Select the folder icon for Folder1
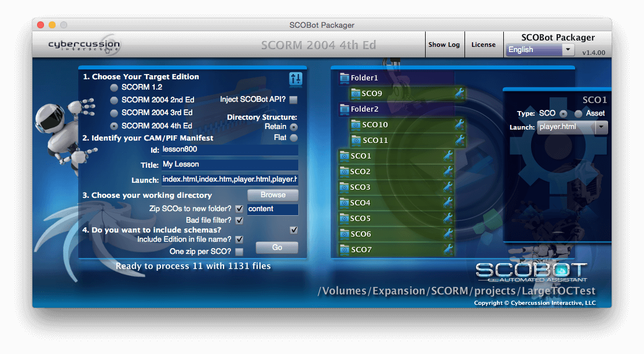This screenshot has height=354, width=644. tap(345, 77)
